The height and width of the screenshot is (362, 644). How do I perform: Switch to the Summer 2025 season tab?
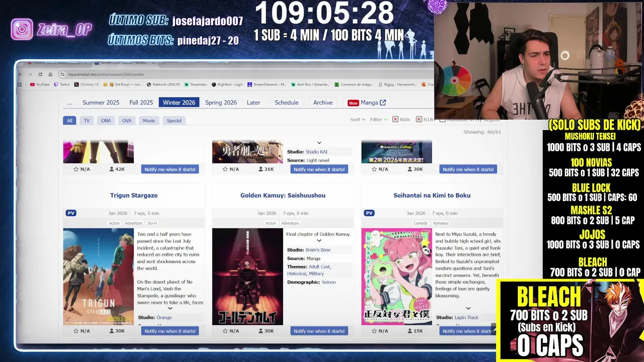tap(101, 103)
